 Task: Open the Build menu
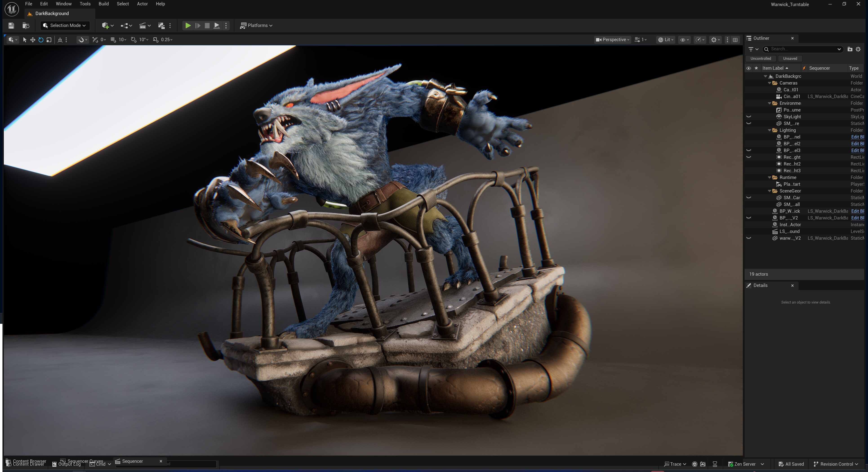(103, 4)
